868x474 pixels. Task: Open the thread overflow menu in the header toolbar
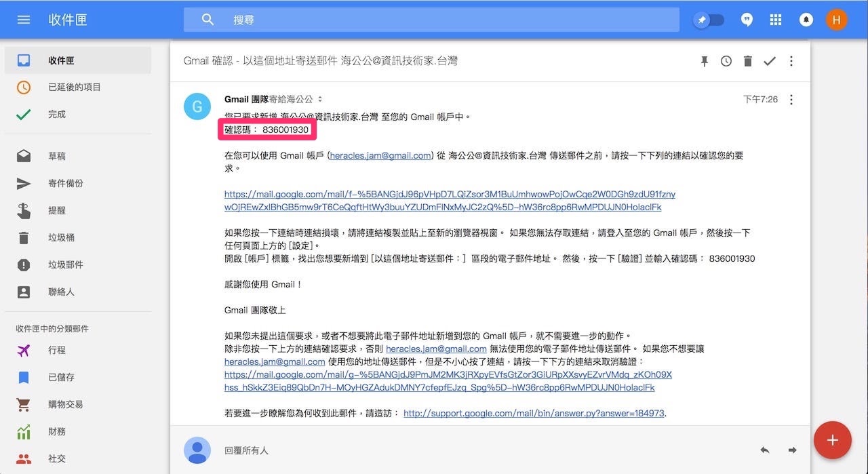click(791, 61)
